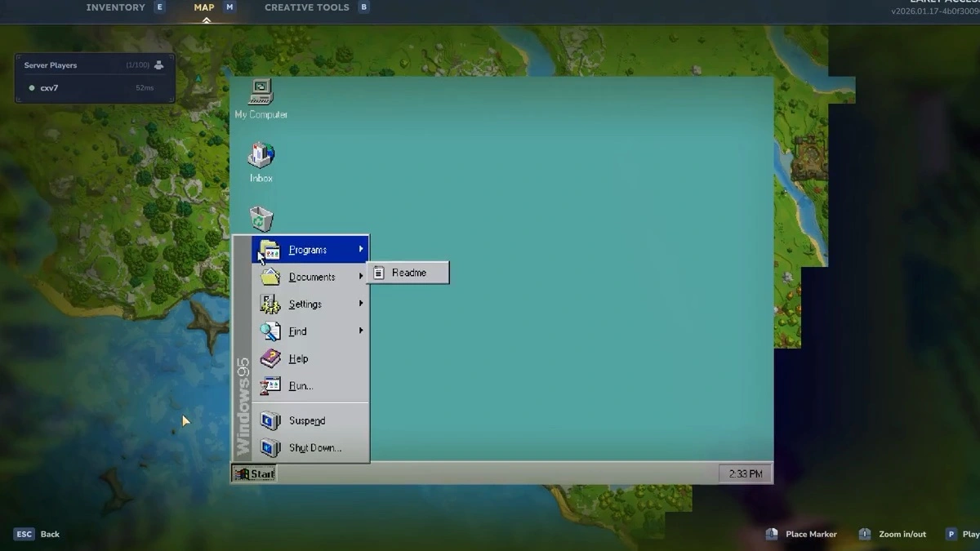Screen dimensions: 980x551
Task: Open the Recycle Bin icon
Action: [x=260, y=216]
